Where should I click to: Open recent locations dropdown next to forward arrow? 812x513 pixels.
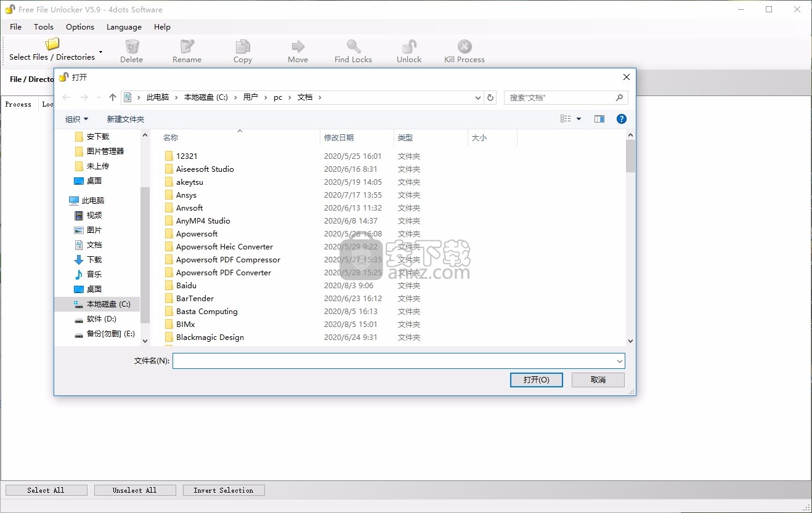click(x=99, y=97)
